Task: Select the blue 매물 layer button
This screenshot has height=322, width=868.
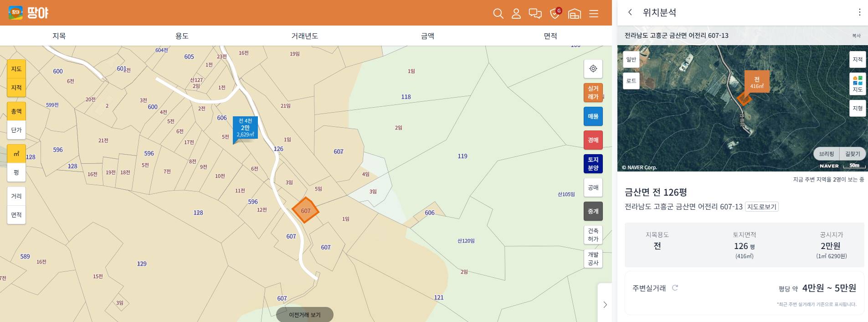Action: click(593, 116)
